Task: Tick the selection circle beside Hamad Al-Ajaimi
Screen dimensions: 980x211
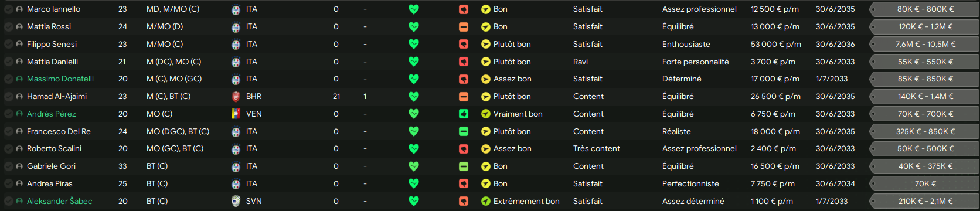Action: [x=9, y=97]
